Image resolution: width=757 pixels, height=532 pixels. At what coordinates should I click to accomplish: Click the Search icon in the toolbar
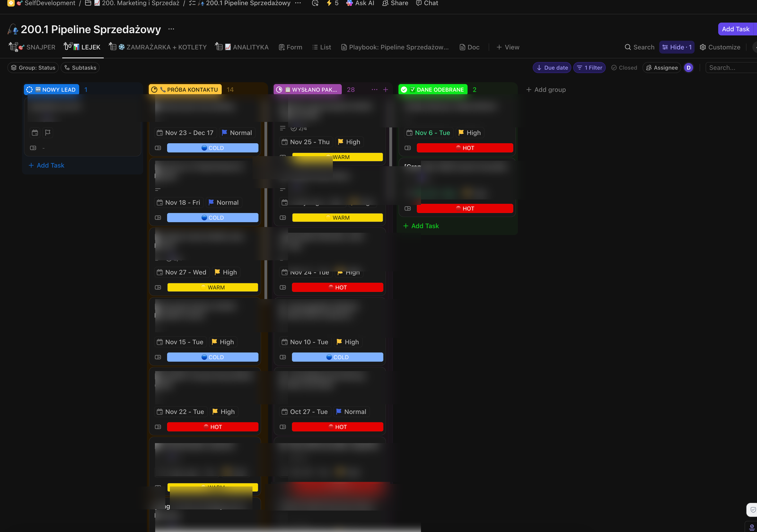(x=639, y=47)
